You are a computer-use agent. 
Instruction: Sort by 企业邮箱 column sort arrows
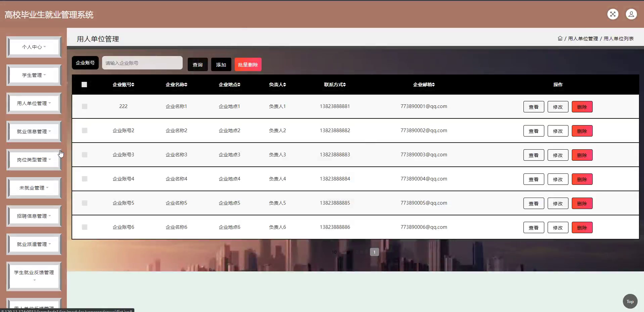pos(433,85)
